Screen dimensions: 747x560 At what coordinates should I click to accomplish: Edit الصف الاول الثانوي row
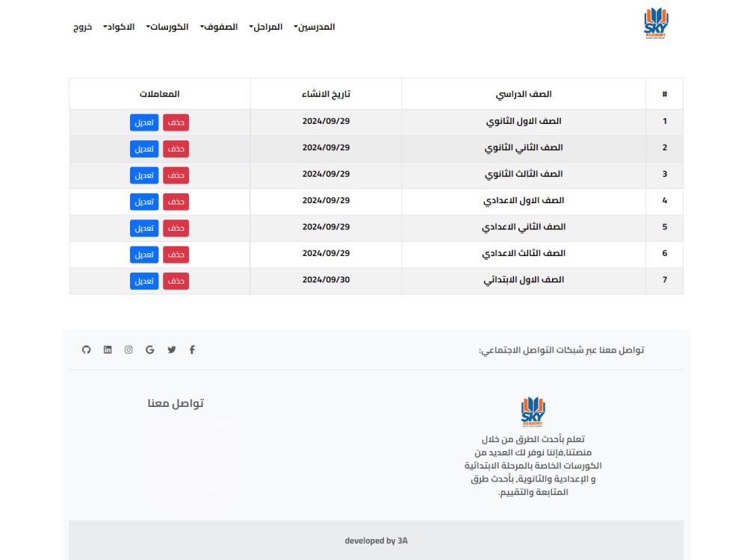pyautogui.click(x=144, y=122)
